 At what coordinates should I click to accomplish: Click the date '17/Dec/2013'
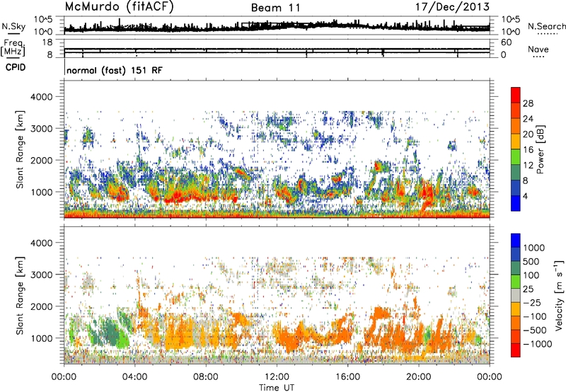pyautogui.click(x=453, y=7)
